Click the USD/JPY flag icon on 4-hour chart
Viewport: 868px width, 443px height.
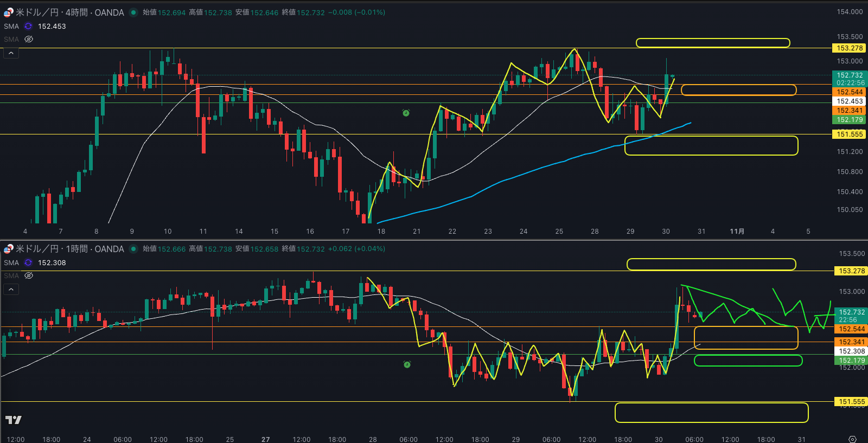(x=8, y=12)
